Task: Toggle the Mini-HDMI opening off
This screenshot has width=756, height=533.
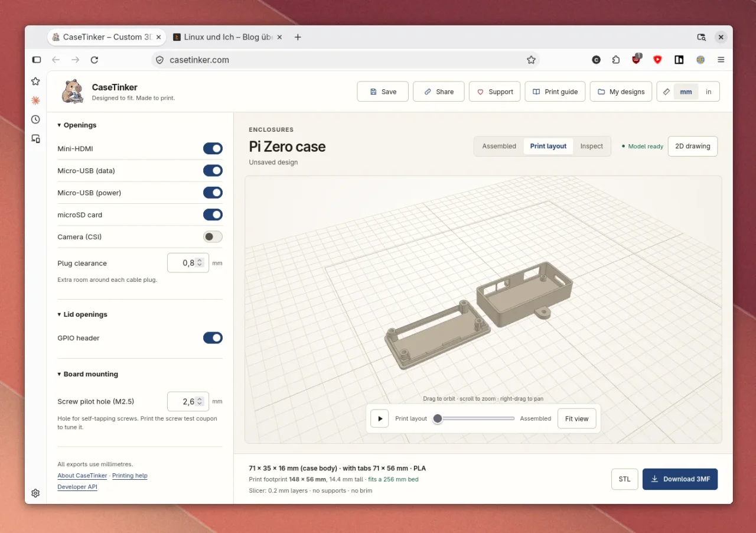Action: (x=213, y=149)
